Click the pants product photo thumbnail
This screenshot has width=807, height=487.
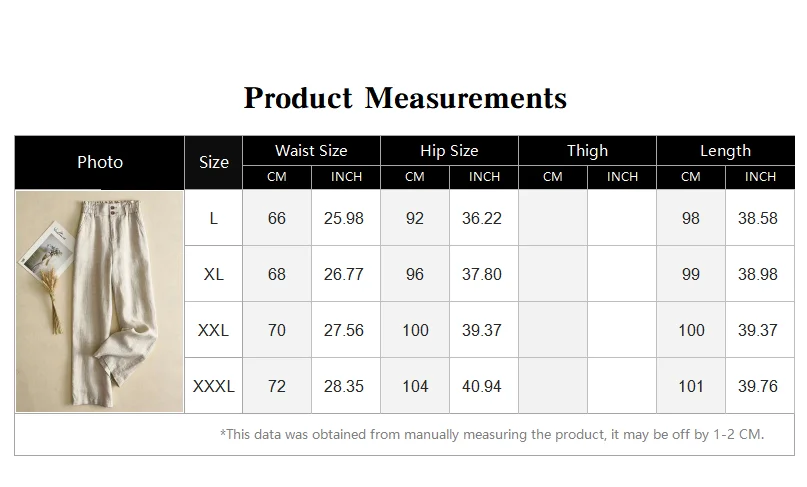tap(99, 301)
